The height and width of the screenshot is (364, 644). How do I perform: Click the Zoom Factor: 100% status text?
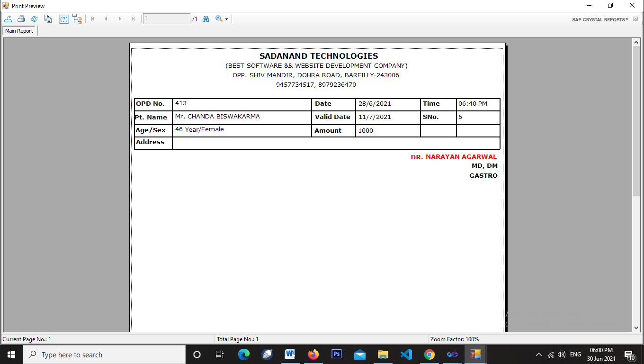coord(455,339)
